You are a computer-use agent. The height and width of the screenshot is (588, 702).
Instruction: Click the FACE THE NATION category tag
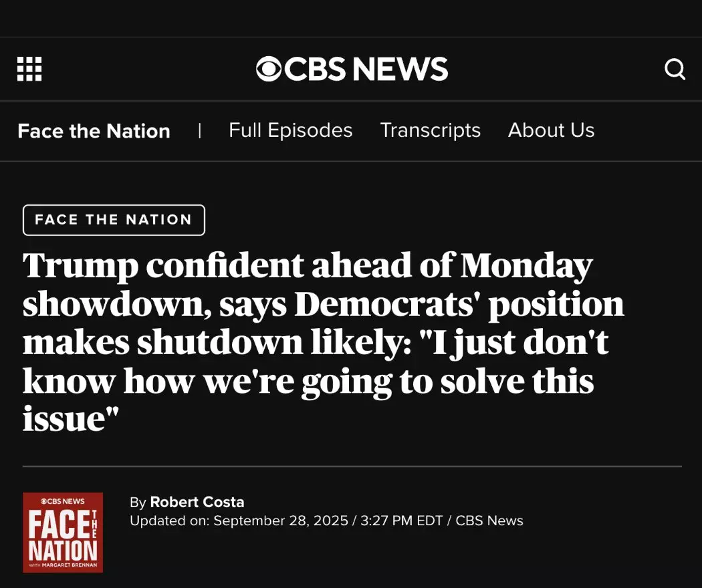[114, 220]
